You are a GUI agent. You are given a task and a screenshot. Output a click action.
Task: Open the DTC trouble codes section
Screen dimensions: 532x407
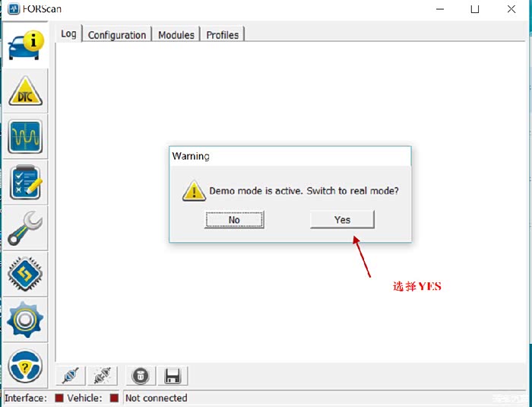click(25, 91)
